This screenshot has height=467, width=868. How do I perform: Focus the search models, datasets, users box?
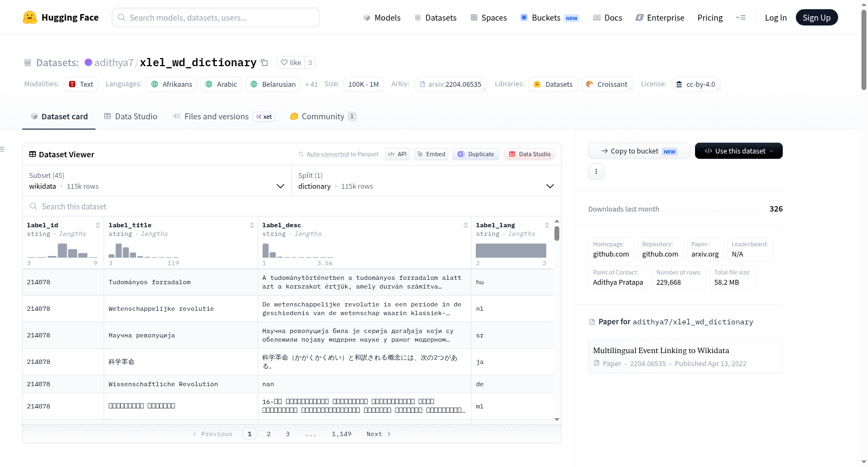(x=216, y=17)
